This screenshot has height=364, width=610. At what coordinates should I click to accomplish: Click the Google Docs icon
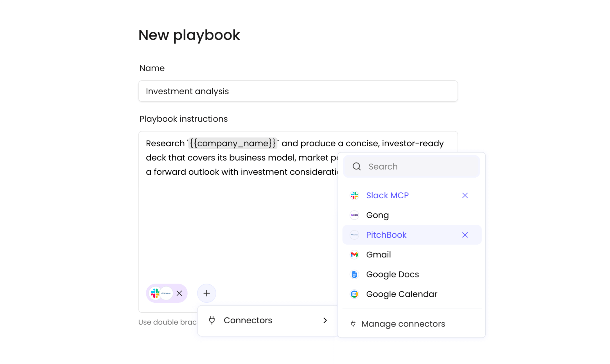coord(354,274)
